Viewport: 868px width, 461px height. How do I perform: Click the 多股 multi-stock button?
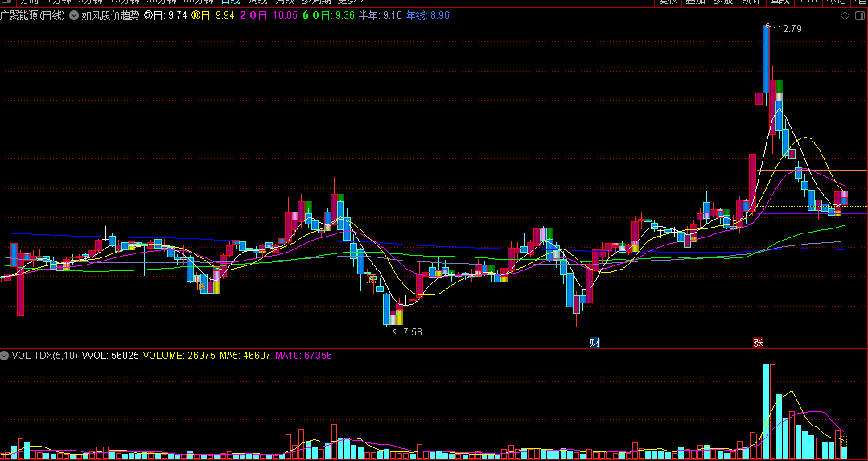tap(723, 2)
